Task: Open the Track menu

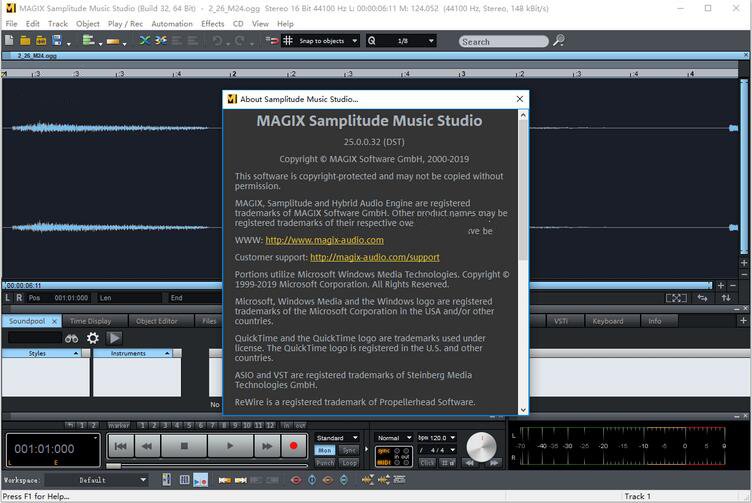Action: point(58,23)
